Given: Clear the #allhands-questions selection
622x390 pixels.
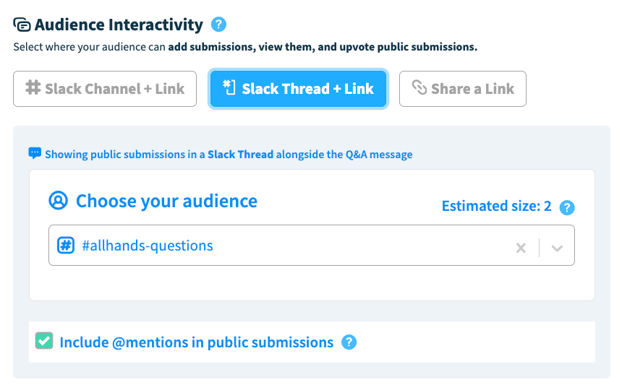Looking at the screenshot, I should point(521,248).
